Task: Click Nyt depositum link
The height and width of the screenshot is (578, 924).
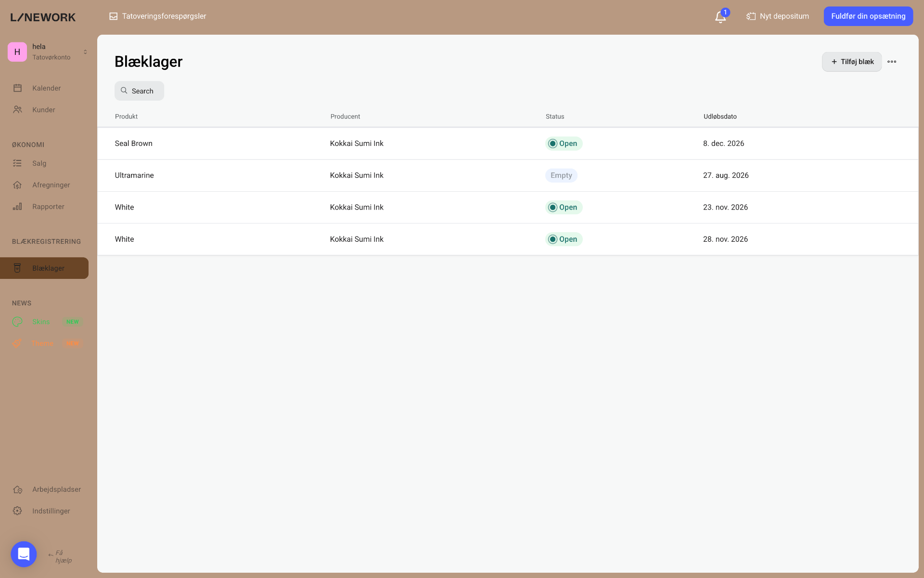Action: [778, 16]
